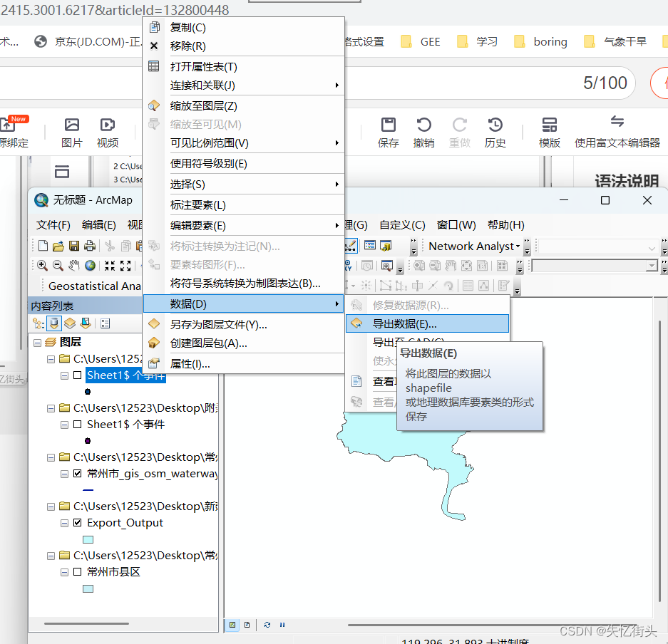Click the List By Selection icon

click(x=86, y=323)
